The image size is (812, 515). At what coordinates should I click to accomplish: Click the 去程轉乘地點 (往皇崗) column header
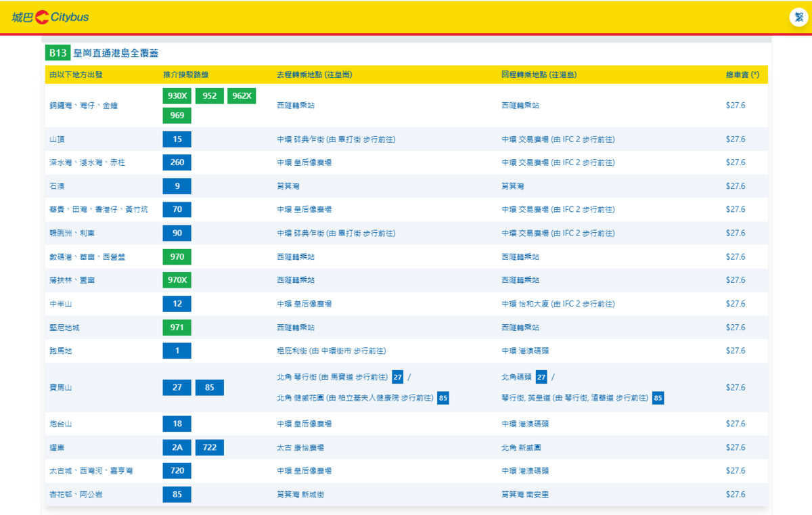pyautogui.click(x=315, y=74)
